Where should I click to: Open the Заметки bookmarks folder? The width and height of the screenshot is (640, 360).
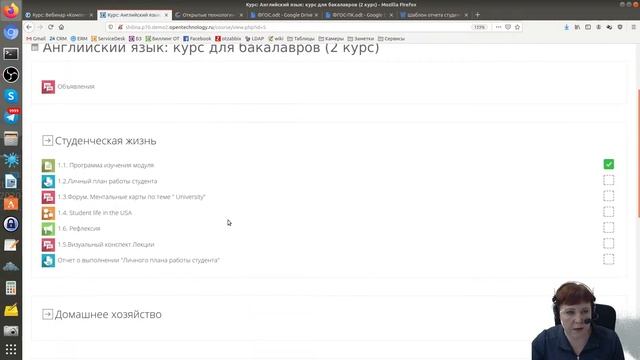point(361,39)
